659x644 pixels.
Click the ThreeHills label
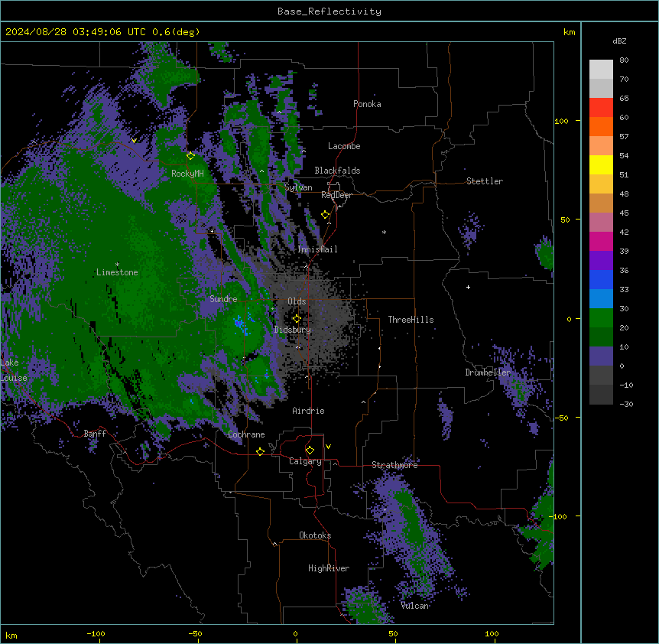pyautogui.click(x=411, y=320)
